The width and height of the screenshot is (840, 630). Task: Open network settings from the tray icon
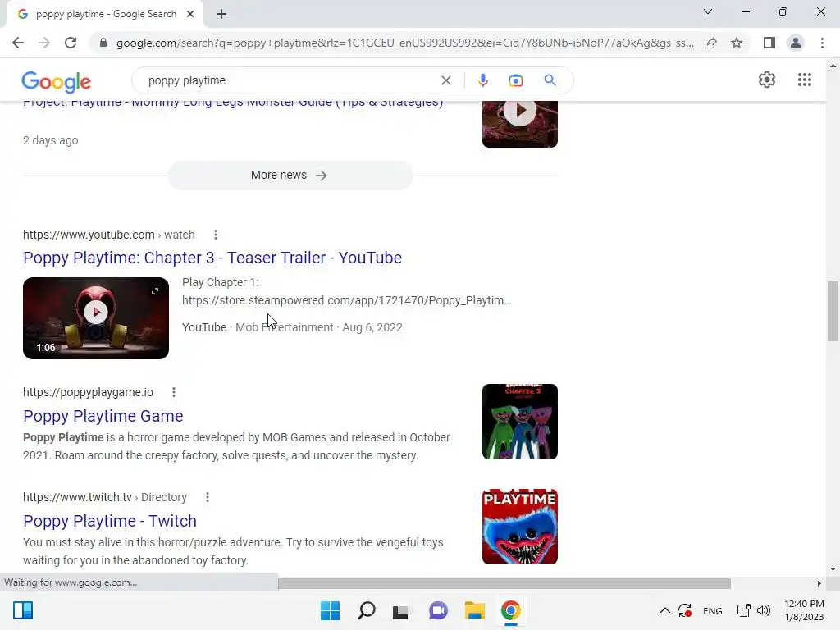pos(743,610)
